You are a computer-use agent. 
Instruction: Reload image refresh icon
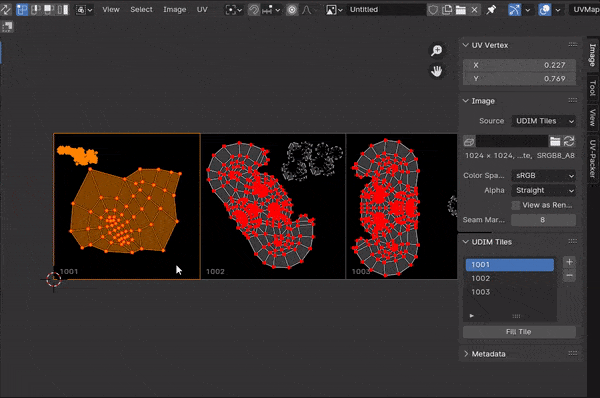pos(569,142)
